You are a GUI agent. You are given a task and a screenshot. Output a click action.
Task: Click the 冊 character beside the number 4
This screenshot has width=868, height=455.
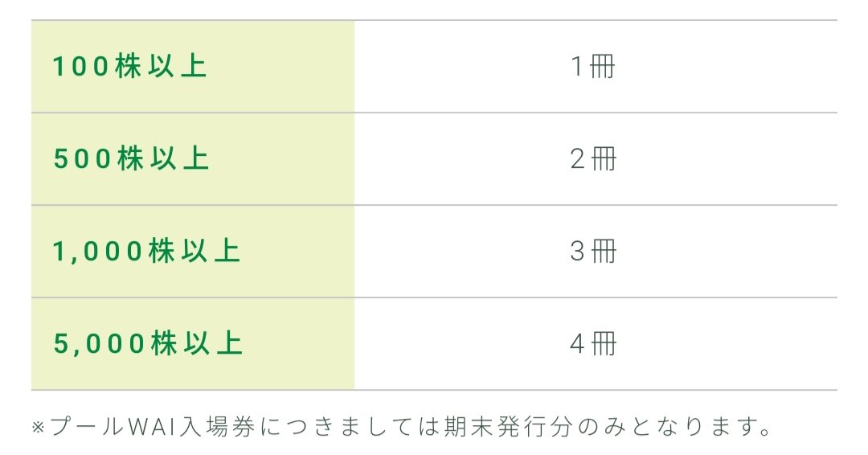pyautogui.click(x=604, y=343)
